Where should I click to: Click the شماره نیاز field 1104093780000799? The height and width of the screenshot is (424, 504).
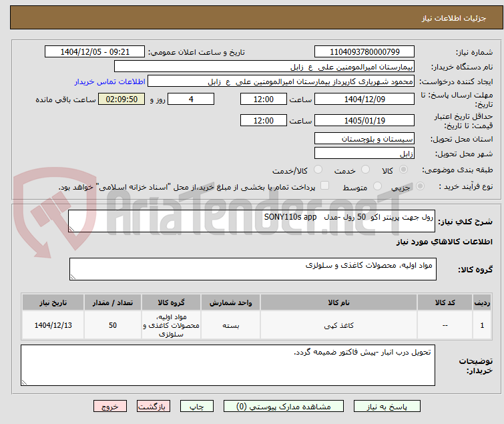point(364,52)
